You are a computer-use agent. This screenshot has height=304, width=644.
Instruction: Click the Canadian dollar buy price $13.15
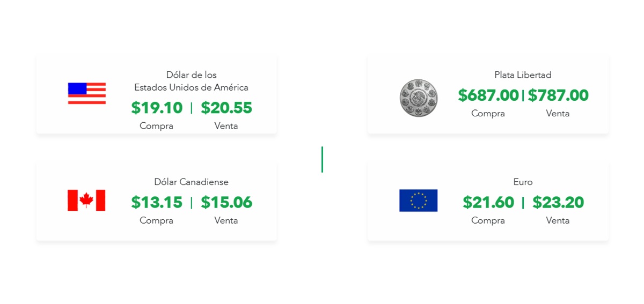click(x=157, y=202)
